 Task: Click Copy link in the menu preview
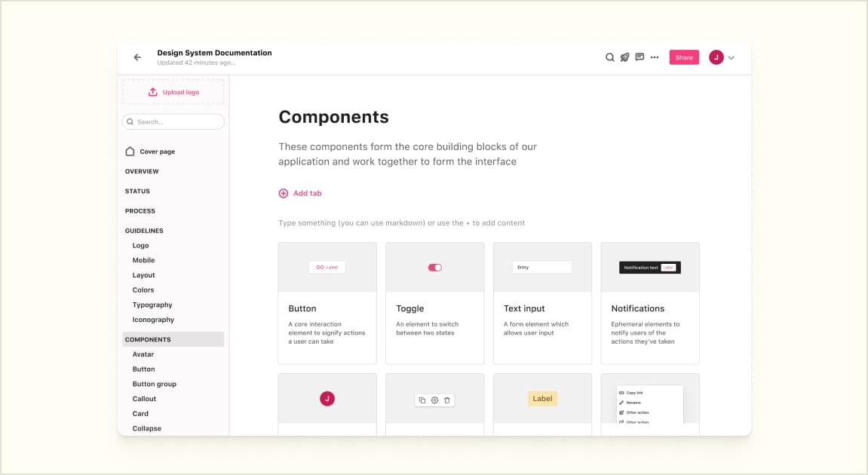pos(634,393)
